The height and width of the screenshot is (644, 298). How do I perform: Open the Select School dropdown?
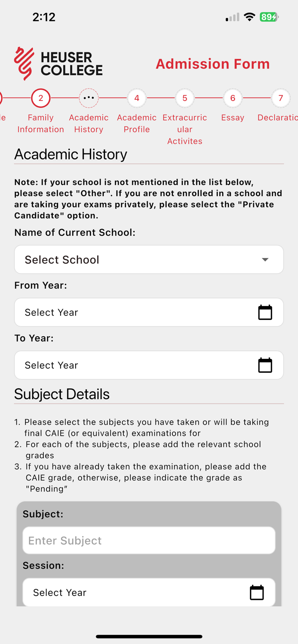point(149,259)
